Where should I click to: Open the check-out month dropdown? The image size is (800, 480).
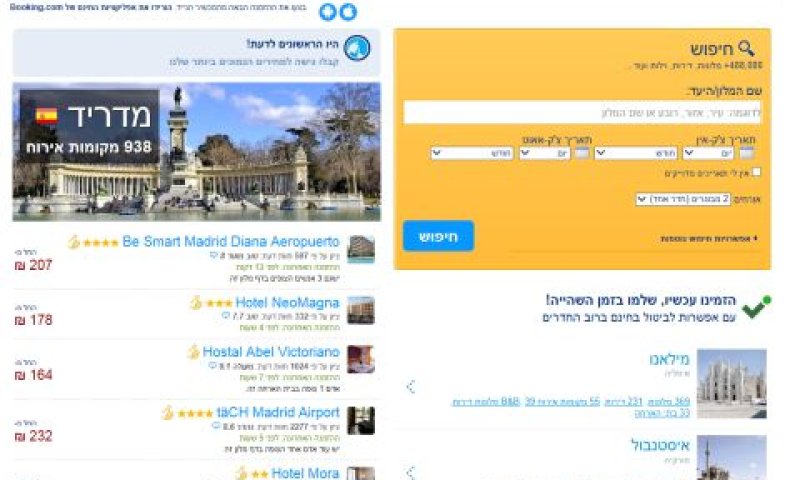click(x=471, y=153)
